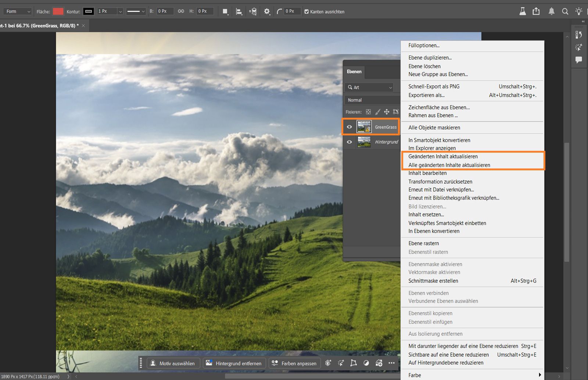Open the gear settings in options bar
The height and width of the screenshot is (380, 588).
click(x=267, y=11)
